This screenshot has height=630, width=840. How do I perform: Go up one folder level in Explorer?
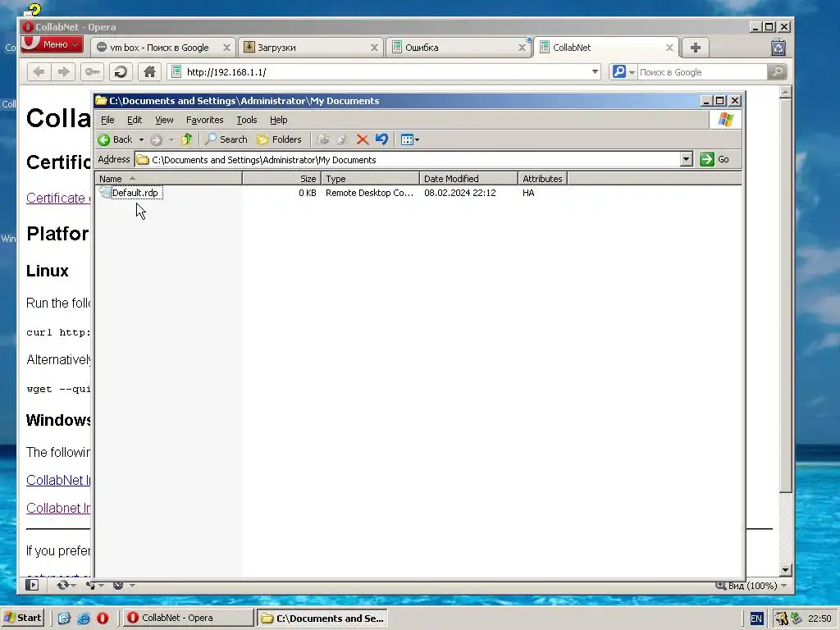pos(186,139)
